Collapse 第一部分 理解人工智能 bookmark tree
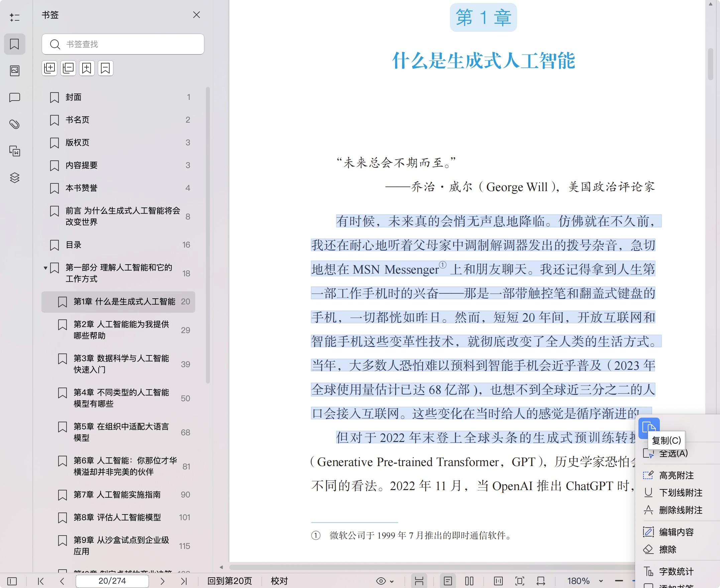Viewport: 720px width, 588px height. (45, 268)
